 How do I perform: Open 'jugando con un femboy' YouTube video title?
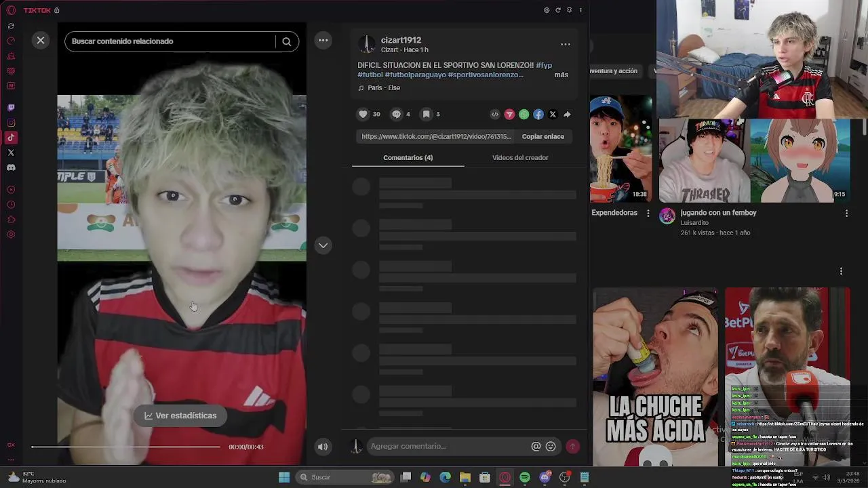pyautogui.click(x=718, y=213)
